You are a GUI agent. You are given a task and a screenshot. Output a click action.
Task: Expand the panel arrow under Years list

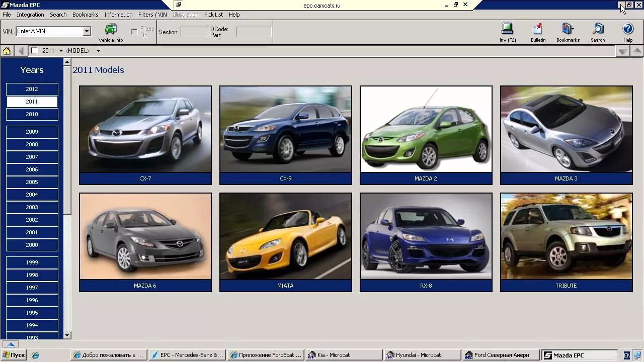[10, 344]
